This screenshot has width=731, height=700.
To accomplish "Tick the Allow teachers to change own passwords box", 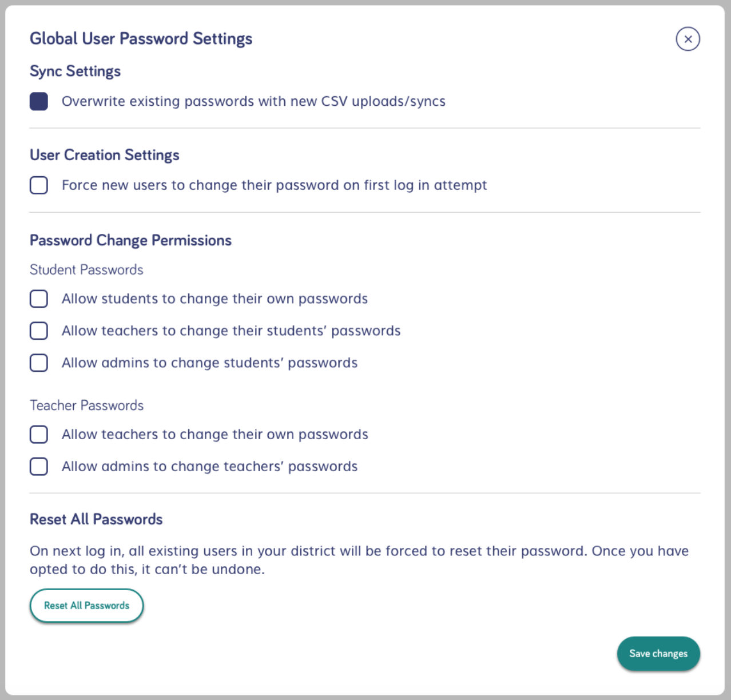I will pos(39,435).
